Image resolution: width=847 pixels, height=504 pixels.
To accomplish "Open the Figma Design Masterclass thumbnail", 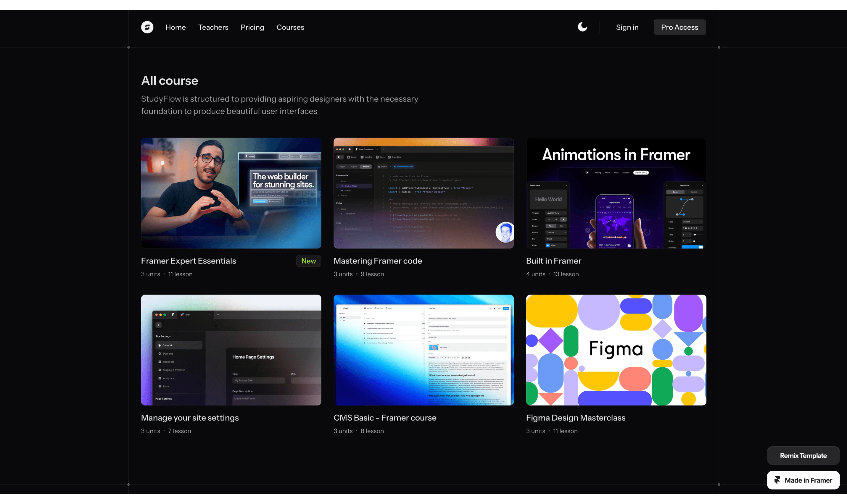I will (616, 350).
